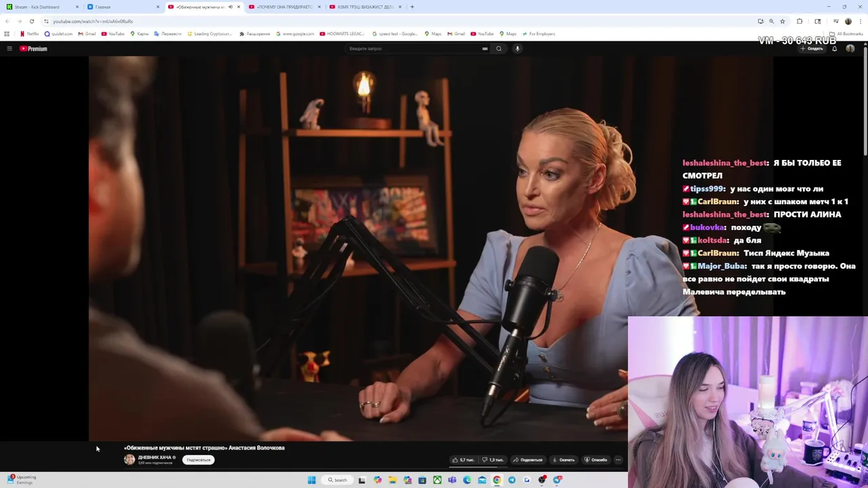
Task: Click the Создать create button
Action: (x=812, y=49)
